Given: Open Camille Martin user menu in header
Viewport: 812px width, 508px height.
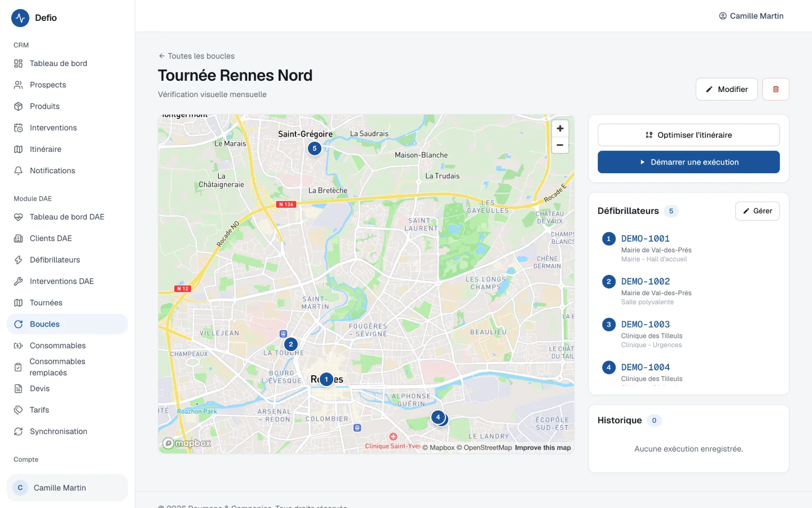Looking at the screenshot, I should tap(751, 16).
